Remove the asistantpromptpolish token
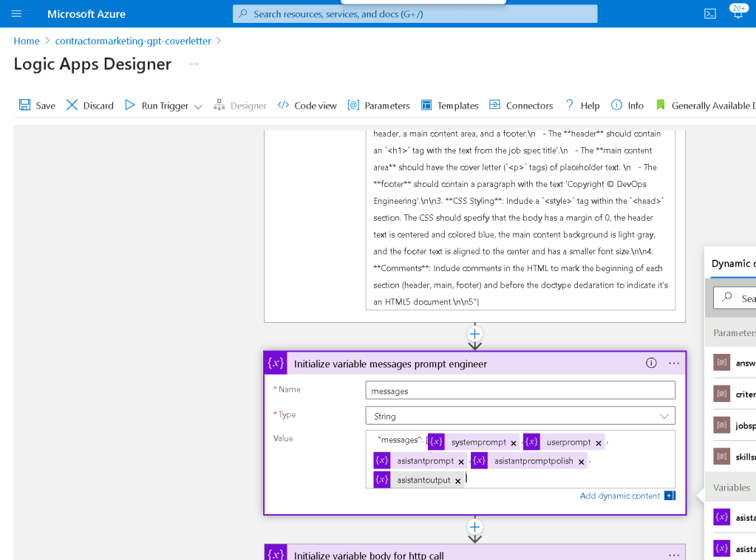The image size is (756, 560). click(581, 462)
